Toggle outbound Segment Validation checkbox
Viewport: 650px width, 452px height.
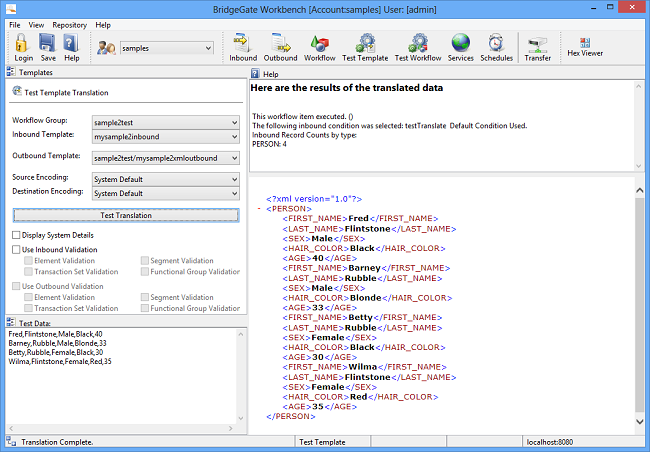point(145,297)
